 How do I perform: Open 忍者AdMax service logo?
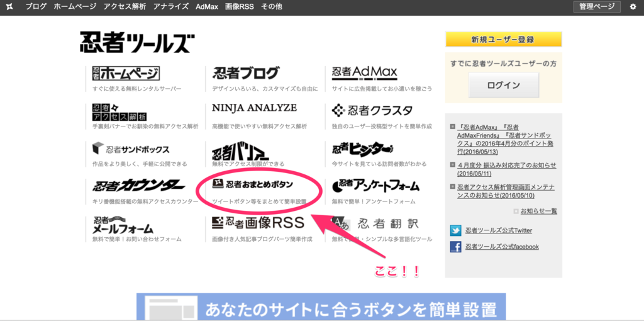365,73
